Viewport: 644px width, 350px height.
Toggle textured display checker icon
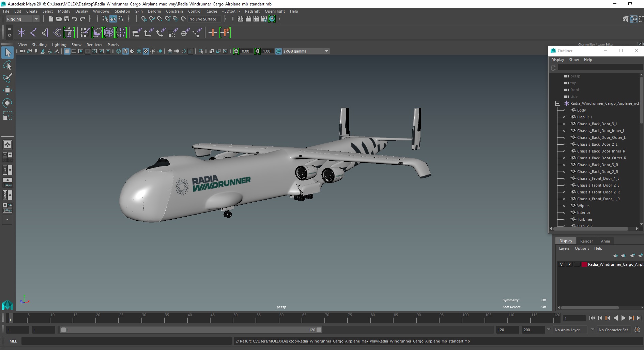(x=146, y=51)
